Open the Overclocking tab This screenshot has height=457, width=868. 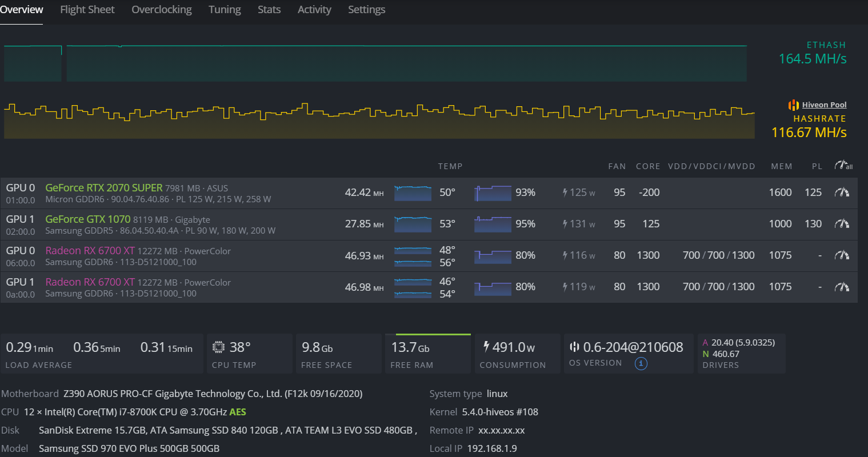[x=162, y=10]
